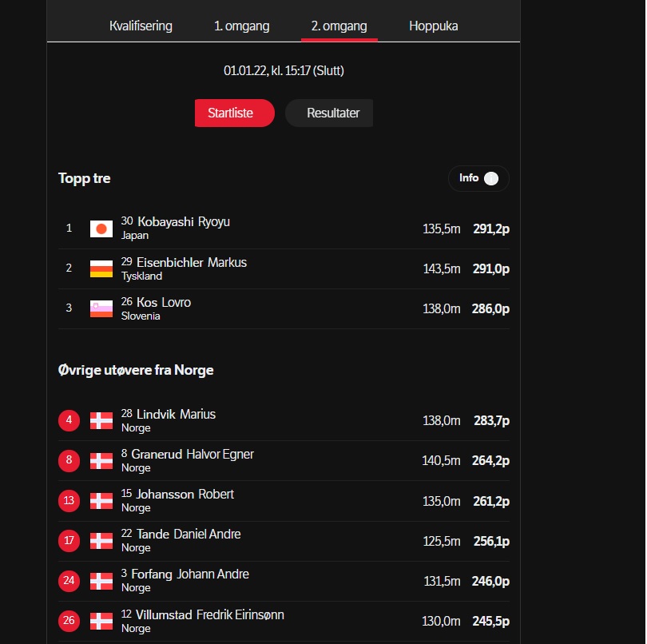647x644 pixels.
Task: Select Tande Daniel Andre name
Action: pyautogui.click(x=189, y=535)
